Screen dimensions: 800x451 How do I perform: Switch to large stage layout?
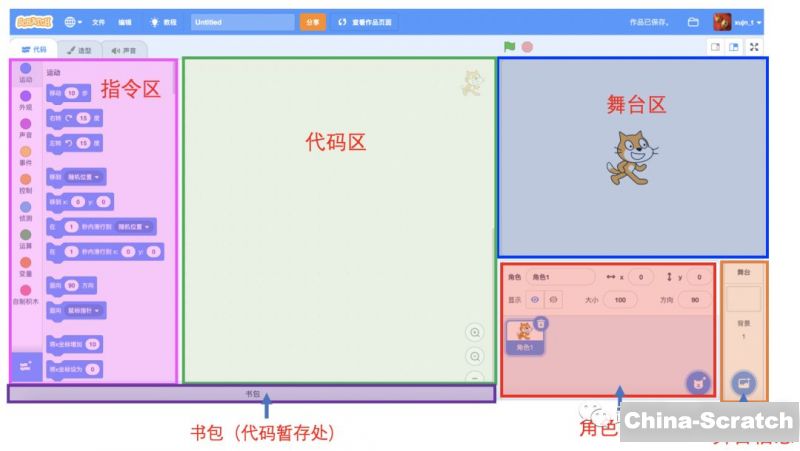click(x=733, y=47)
